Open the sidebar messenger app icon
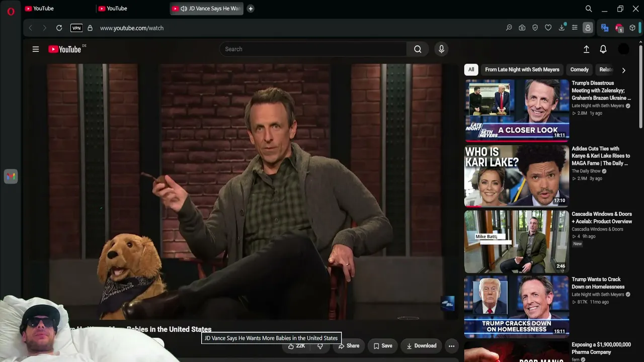The width and height of the screenshot is (644, 362). [x=11, y=176]
